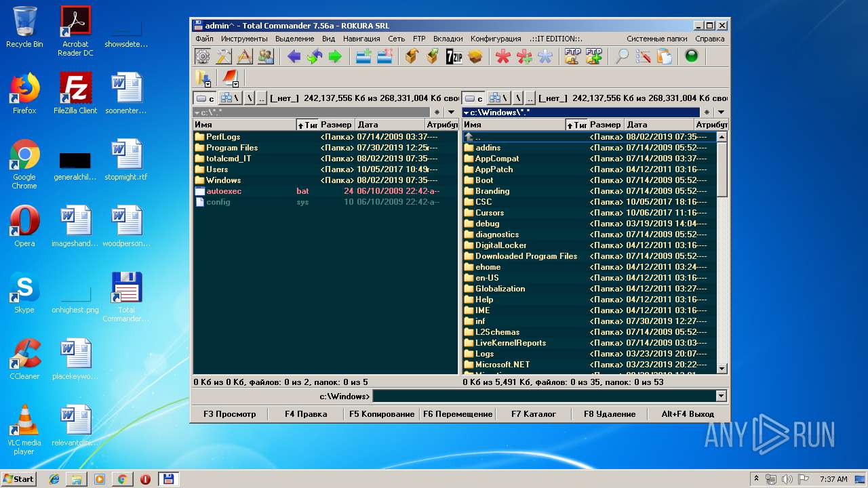Click the FTP new connection icon with plus

point(594,56)
